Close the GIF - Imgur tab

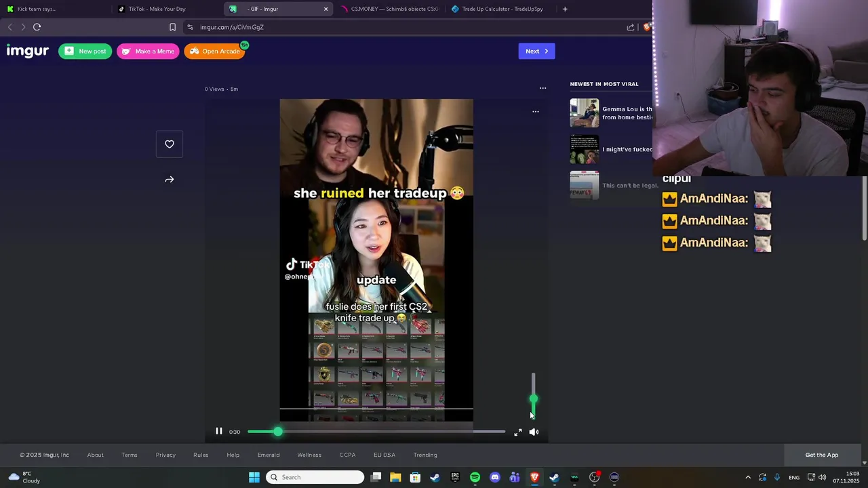coord(325,9)
